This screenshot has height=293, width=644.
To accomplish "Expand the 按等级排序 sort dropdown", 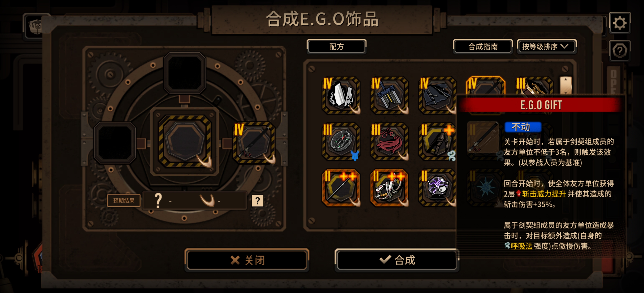I will click(x=546, y=47).
